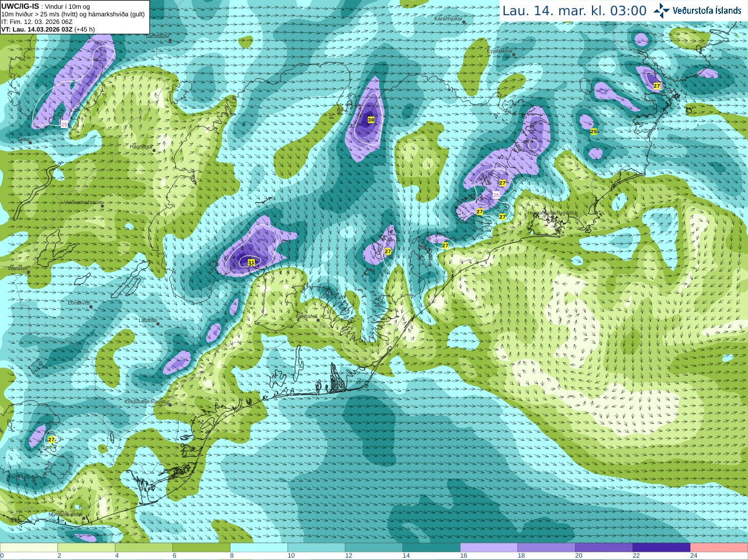The height and width of the screenshot is (560, 748).
Task: Click the Kirkjubæjarklaustur station label
Action: pyautogui.click(x=147, y=402)
